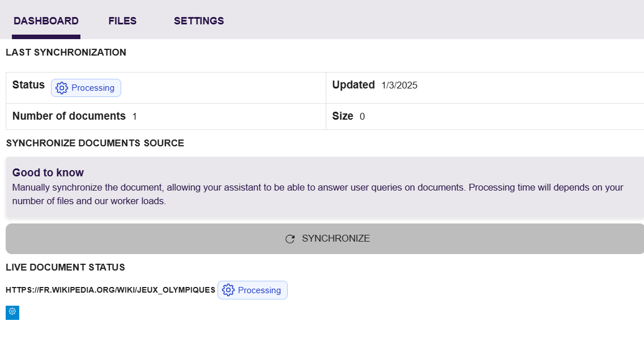This screenshot has width=644, height=359.
Task: Click the gear icon in Wikipedia document badge
Action: click(228, 290)
